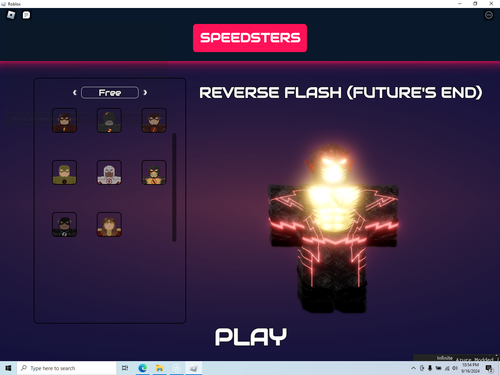
Task: Click the taskbar search box
Action: pyautogui.click(x=67, y=368)
